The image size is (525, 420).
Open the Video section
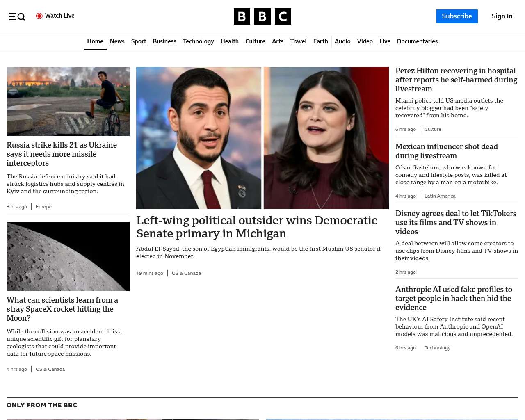tap(365, 41)
